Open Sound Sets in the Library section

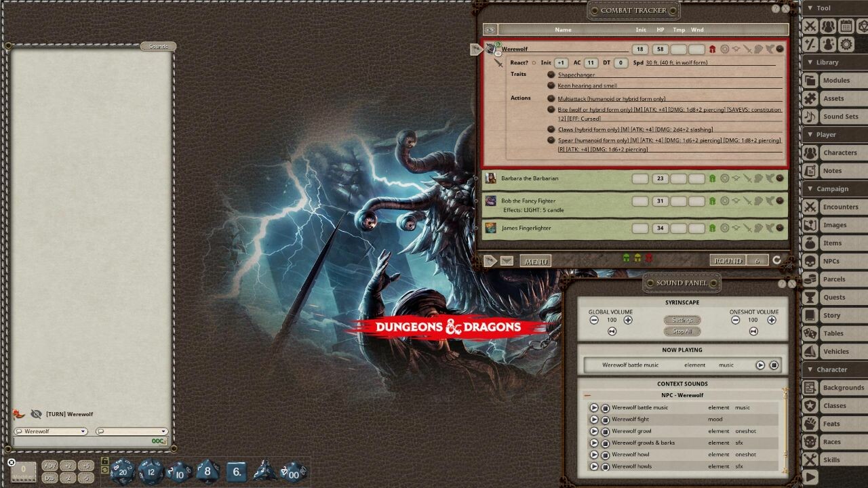click(x=841, y=116)
